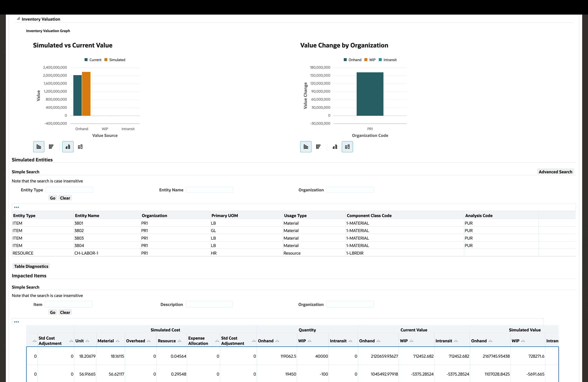Open the ellipsis options above the Simulated Entities table
588x382 pixels.
pyautogui.click(x=17, y=207)
